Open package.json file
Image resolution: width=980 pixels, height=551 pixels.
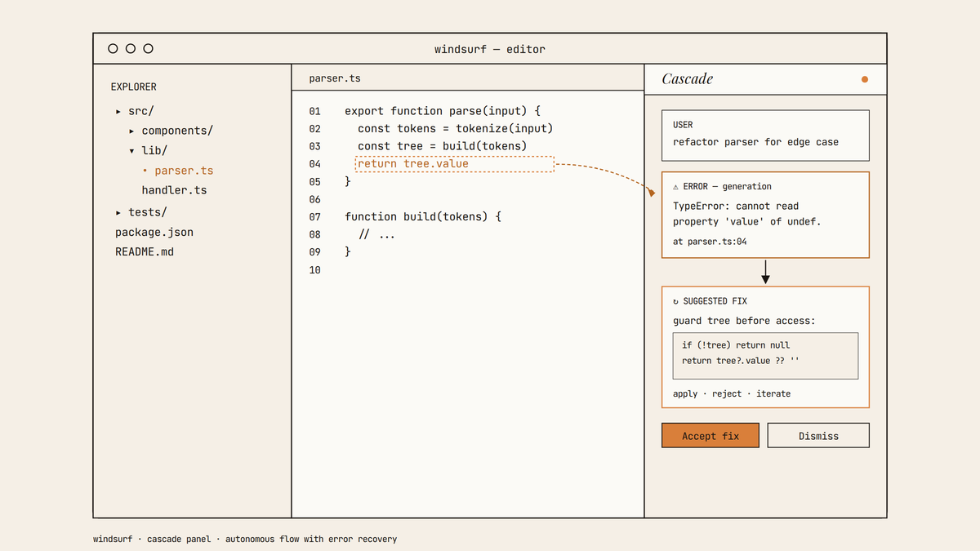[154, 232]
